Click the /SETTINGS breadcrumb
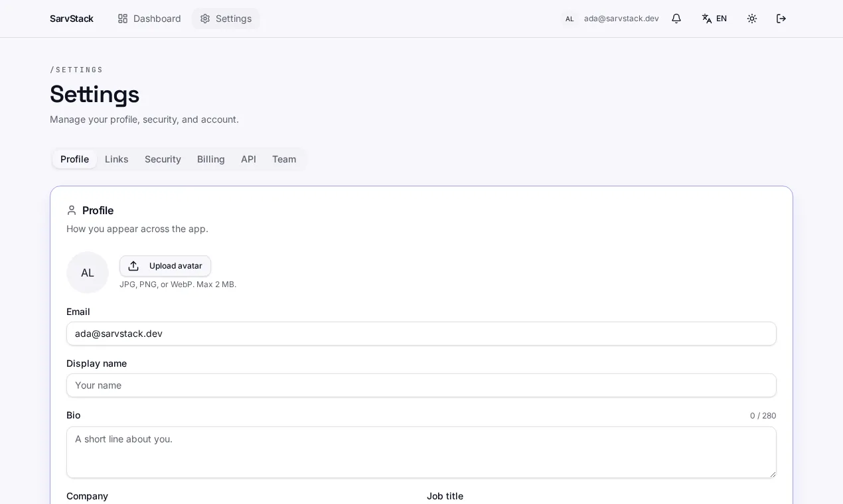 click(76, 70)
